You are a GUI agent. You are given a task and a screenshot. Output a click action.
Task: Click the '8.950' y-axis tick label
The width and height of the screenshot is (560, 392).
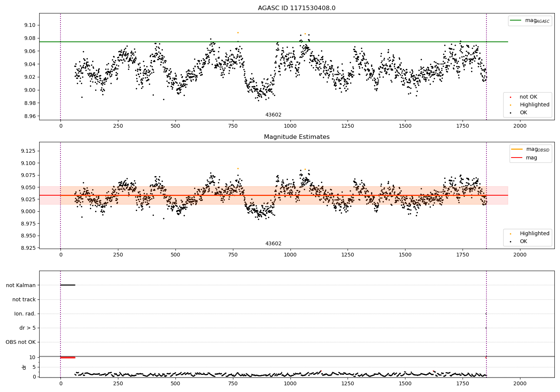pos(28,236)
